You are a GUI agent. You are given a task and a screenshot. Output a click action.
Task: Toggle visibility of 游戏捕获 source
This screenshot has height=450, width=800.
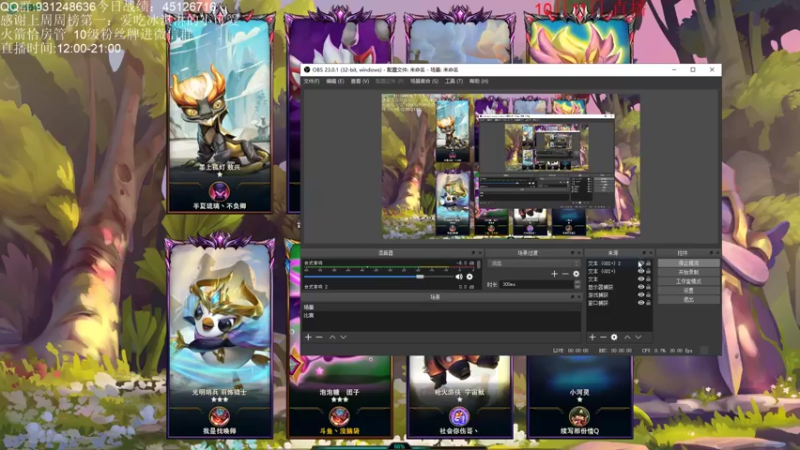point(641,295)
